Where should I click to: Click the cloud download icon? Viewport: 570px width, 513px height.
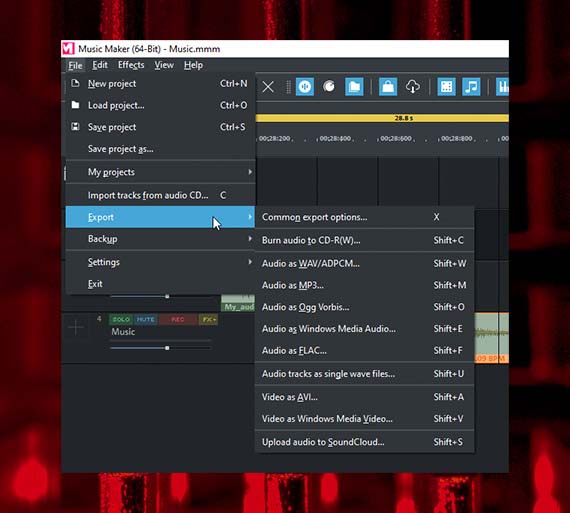[x=413, y=87]
